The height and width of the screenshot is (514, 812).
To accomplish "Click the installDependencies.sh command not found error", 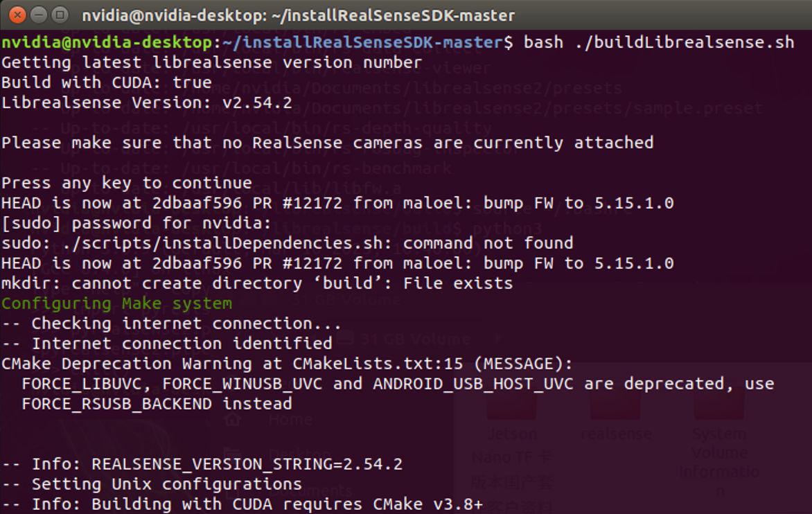I will point(287,243).
